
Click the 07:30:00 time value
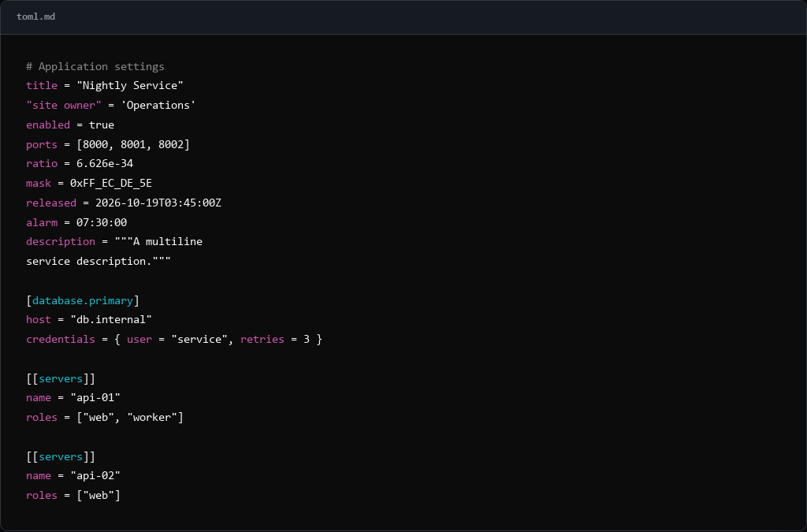coord(102,222)
